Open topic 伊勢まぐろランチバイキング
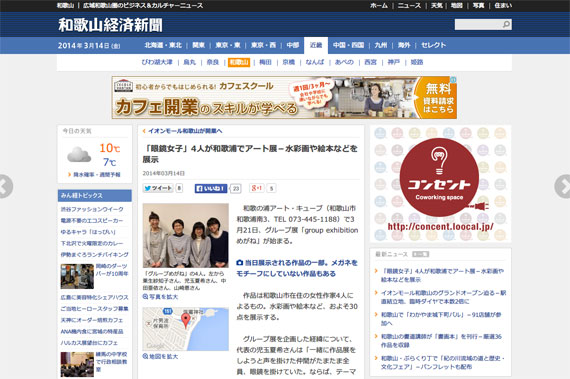This screenshot has width=570, height=379. click(x=95, y=254)
